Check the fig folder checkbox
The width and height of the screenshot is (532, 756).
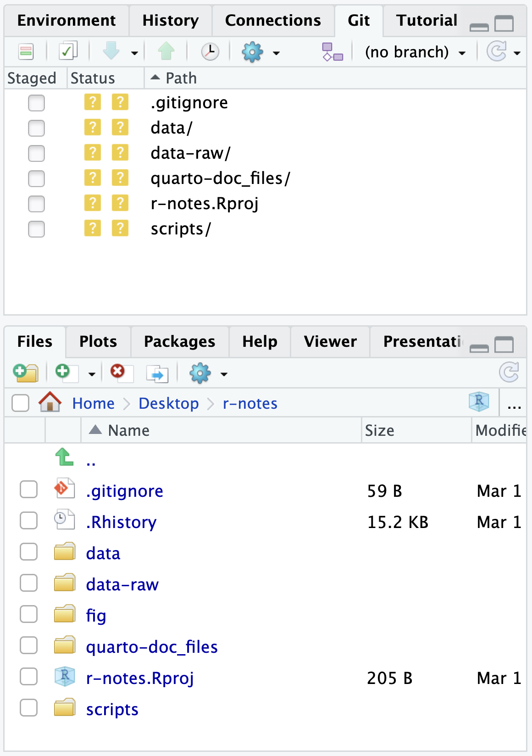28,614
